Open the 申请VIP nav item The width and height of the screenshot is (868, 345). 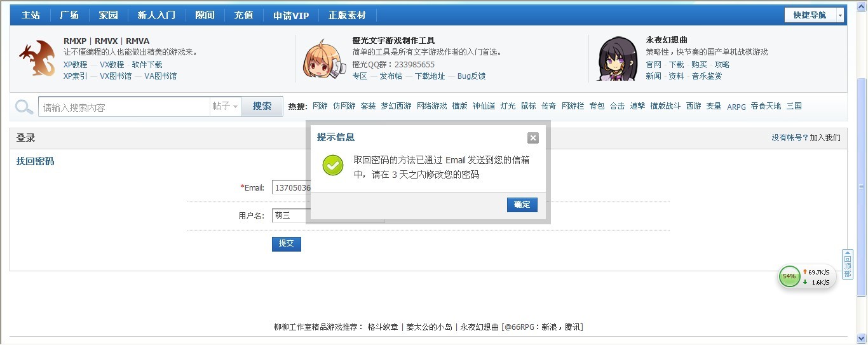(291, 15)
